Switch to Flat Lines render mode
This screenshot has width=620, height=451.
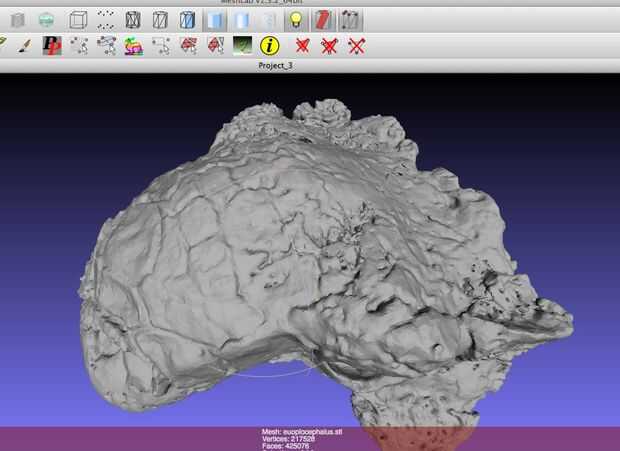pyautogui.click(x=187, y=20)
